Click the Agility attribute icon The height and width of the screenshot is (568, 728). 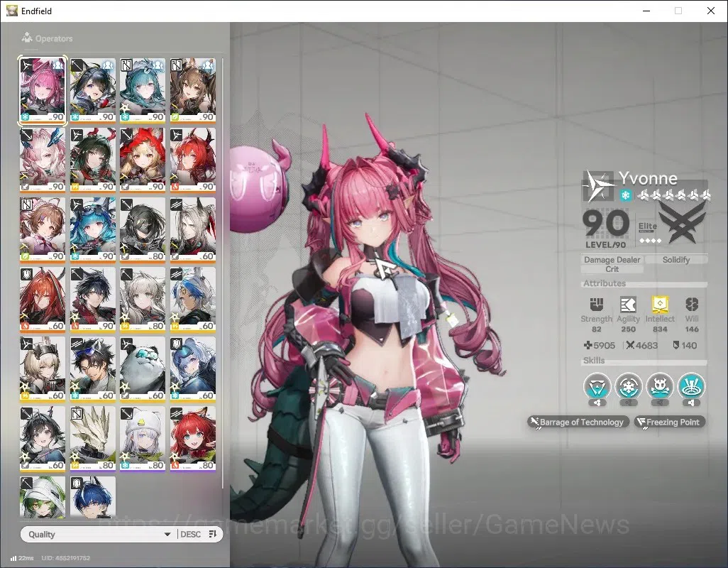coord(628,304)
